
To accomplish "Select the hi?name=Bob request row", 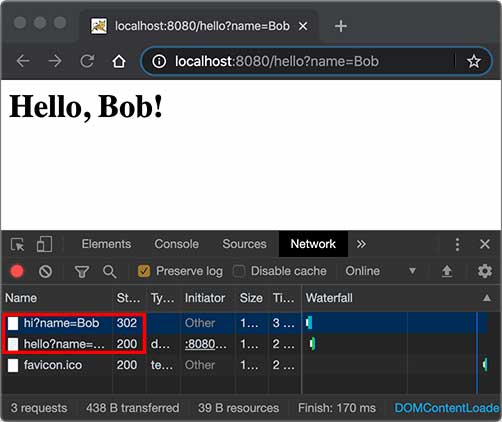I will (245, 323).
